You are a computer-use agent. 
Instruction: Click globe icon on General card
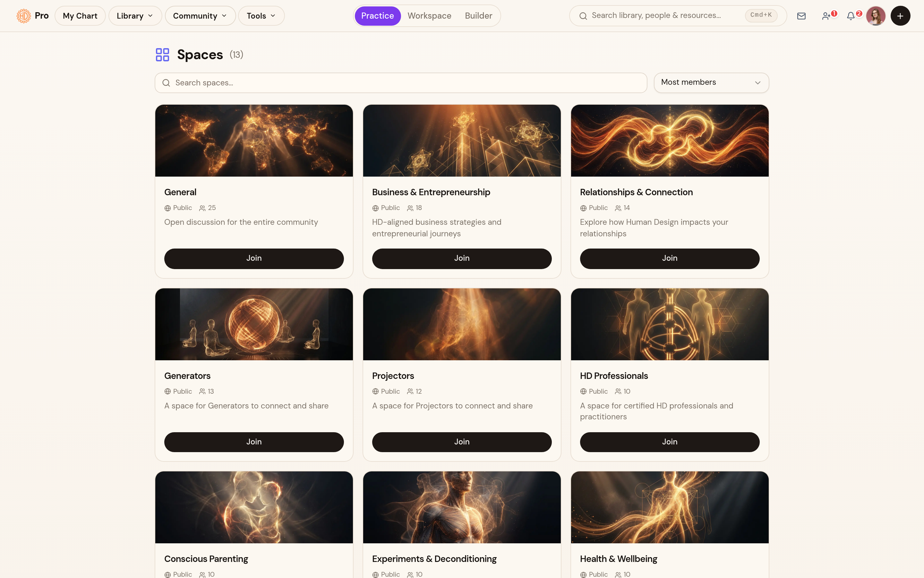point(167,208)
